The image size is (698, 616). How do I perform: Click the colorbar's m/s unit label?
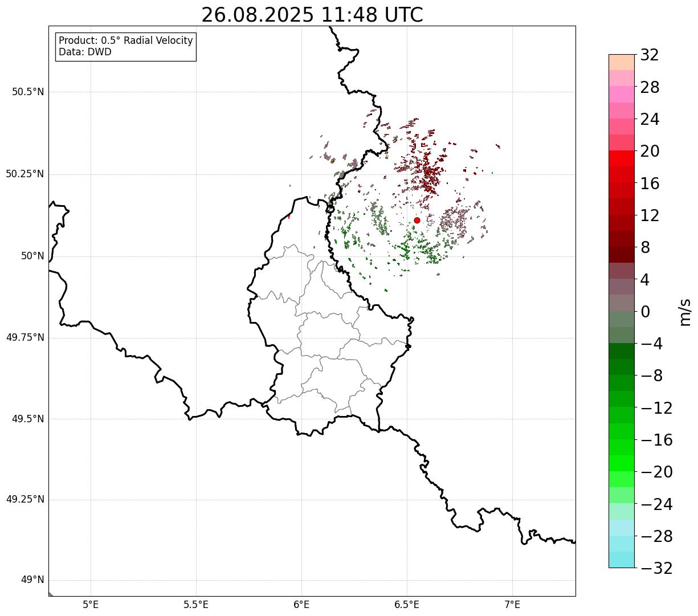(685, 312)
